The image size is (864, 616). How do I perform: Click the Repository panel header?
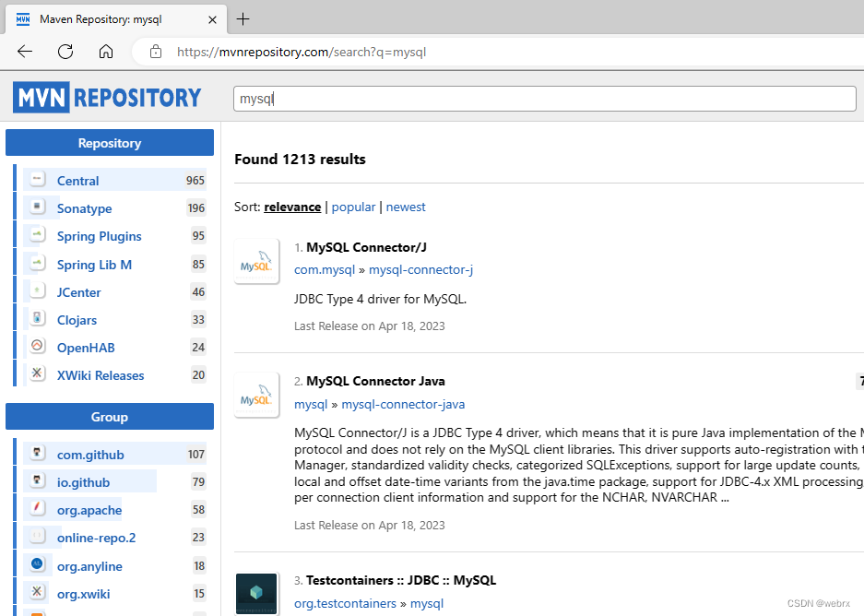(110, 143)
